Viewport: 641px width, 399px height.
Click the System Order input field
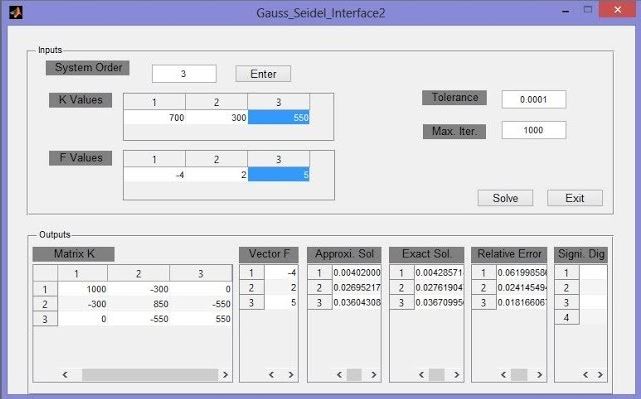(x=184, y=74)
